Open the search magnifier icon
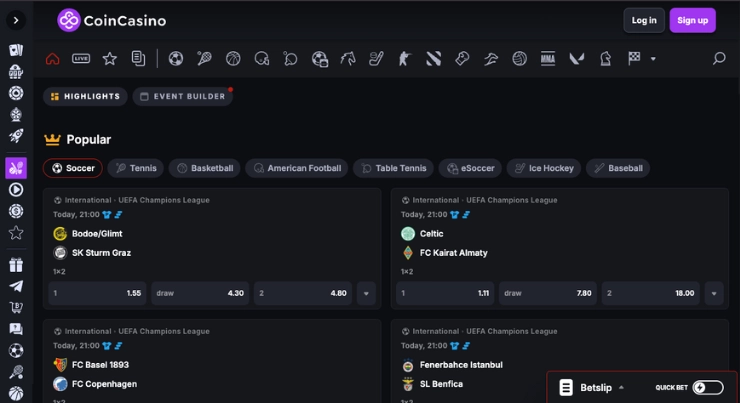The height and width of the screenshot is (403, 740). tap(719, 59)
